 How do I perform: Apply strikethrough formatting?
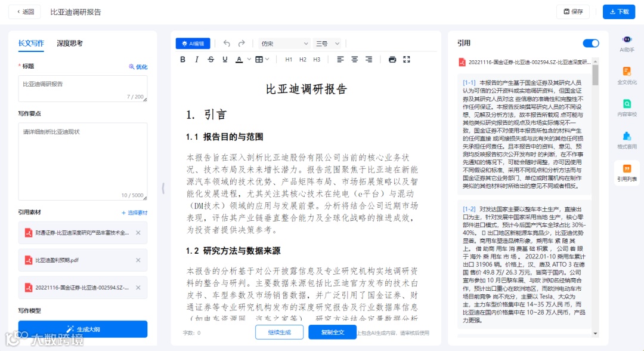pos(210,60)
